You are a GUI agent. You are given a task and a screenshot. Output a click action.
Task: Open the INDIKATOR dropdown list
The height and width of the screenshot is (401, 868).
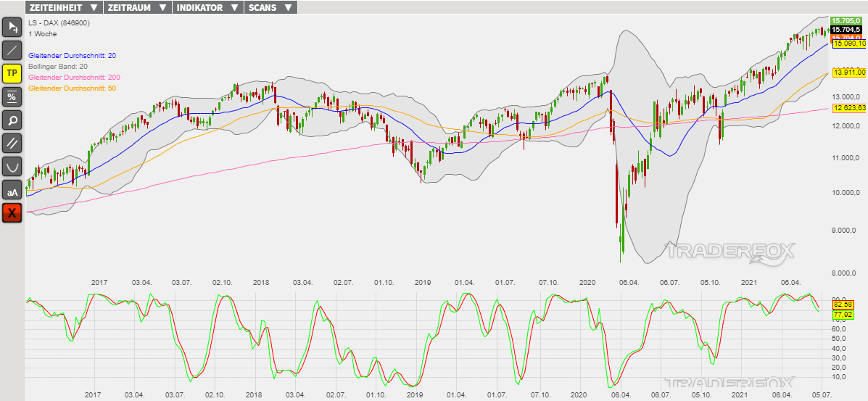pyautogui.click(x=207, y=8)
